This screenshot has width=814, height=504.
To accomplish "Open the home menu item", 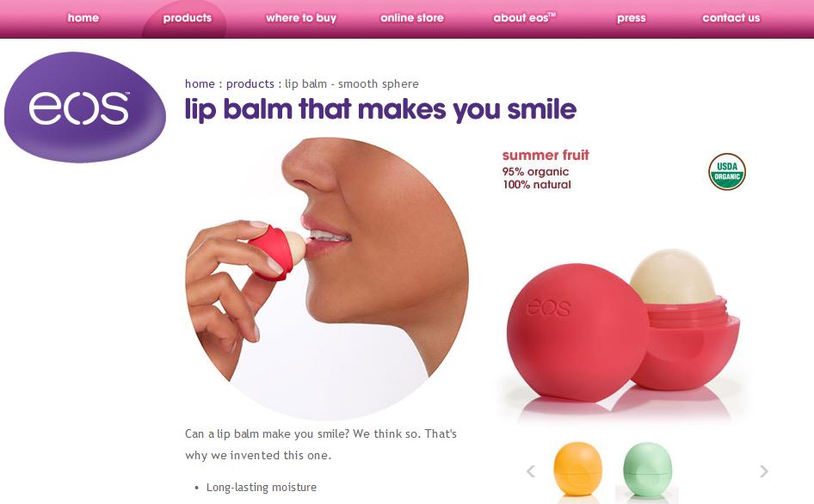I will [x=83, y=18].
